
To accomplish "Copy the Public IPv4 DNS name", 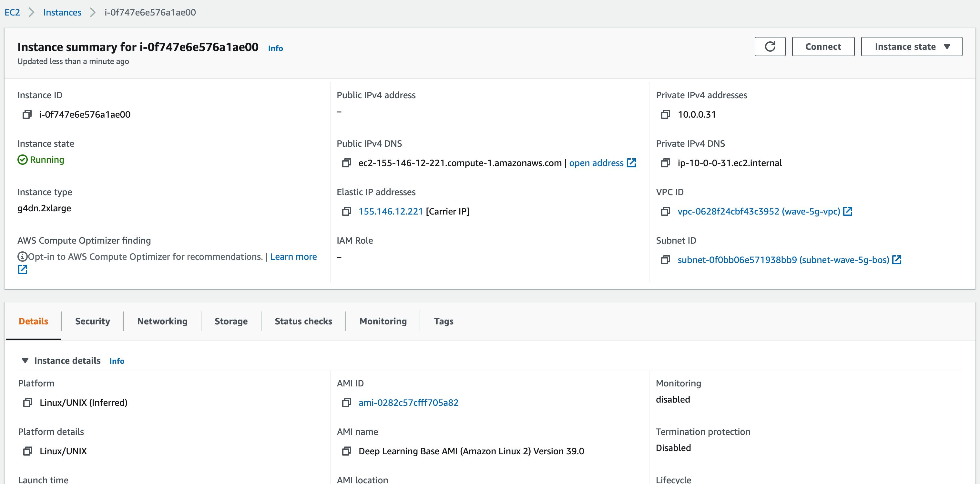I will coord(346,163).
